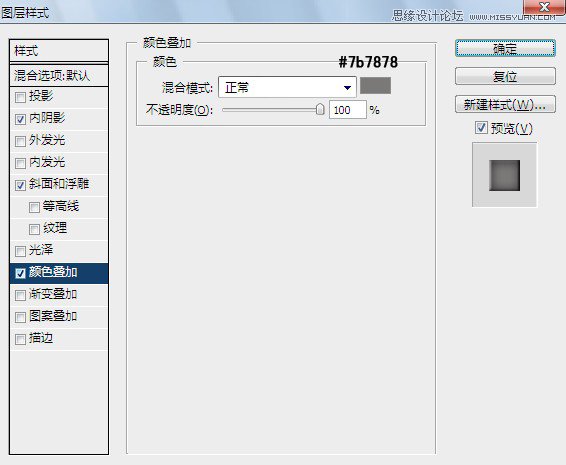Open the 斜面和浮雕 settings row label
Image resolution: width=566 pixels, height=465 pixels.
[x=59, y=184]
